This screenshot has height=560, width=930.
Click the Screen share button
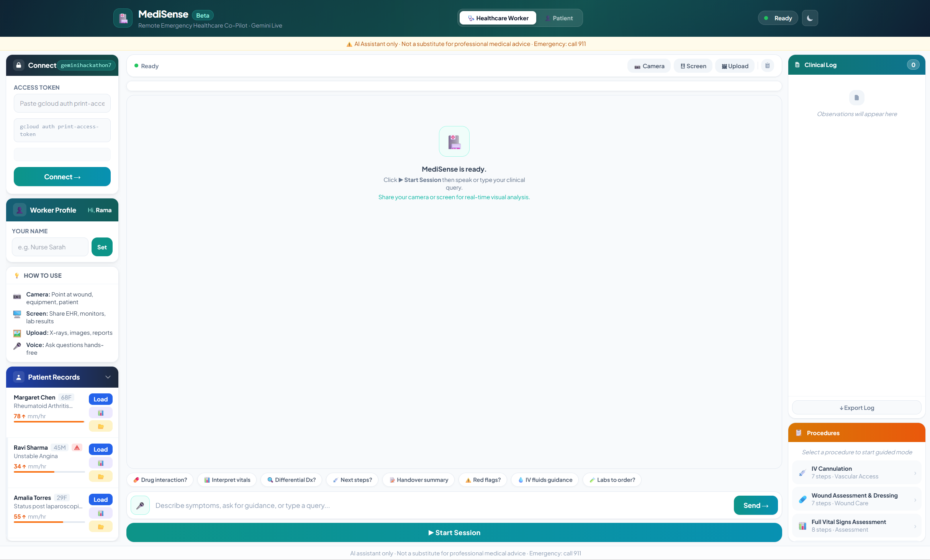[x=693, y=66]
